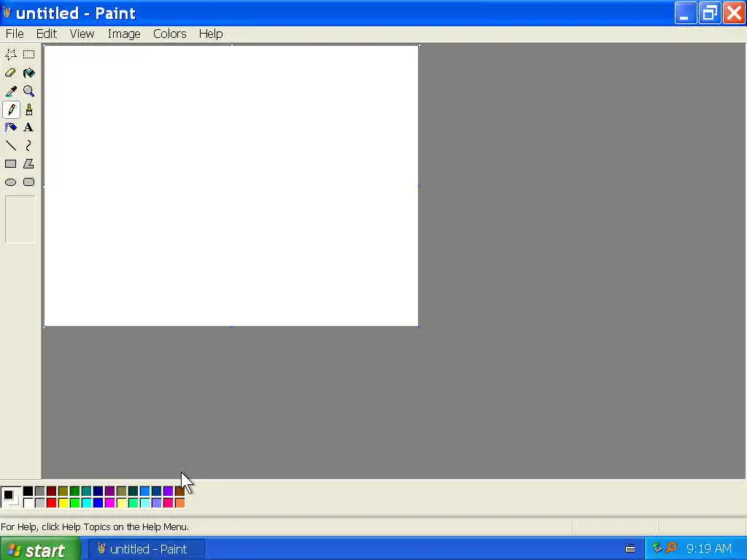Open the Colors menu
The width and height of the screenshot is (747, 560).
click(169, 34)
